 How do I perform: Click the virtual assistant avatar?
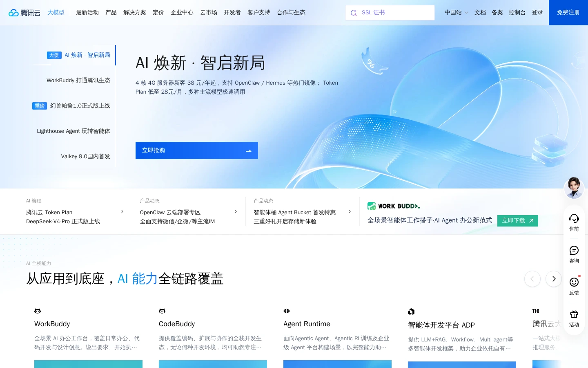tap(574, 188)
